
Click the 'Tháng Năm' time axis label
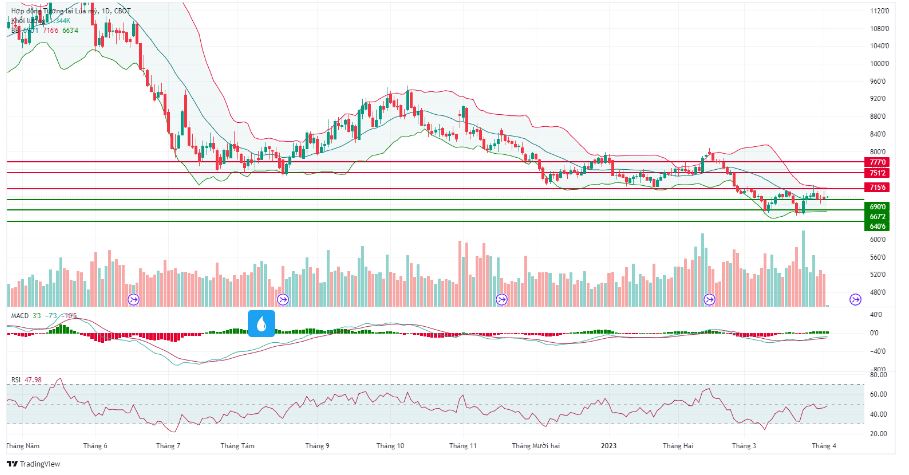(23, 446)
